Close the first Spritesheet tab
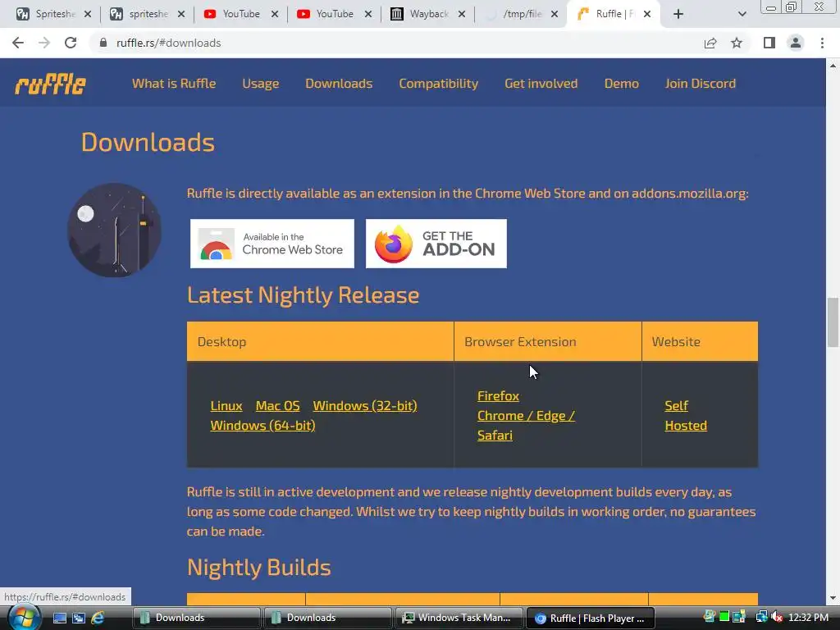Screen dimensions: 840x630 pos(88,14)
